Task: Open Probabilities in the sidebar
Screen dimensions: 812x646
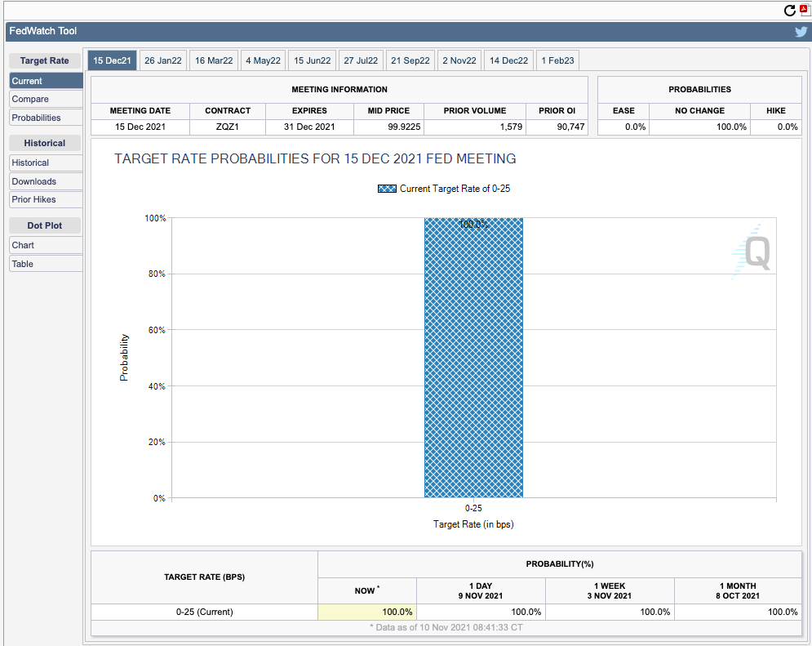Action: click(46, 118)
